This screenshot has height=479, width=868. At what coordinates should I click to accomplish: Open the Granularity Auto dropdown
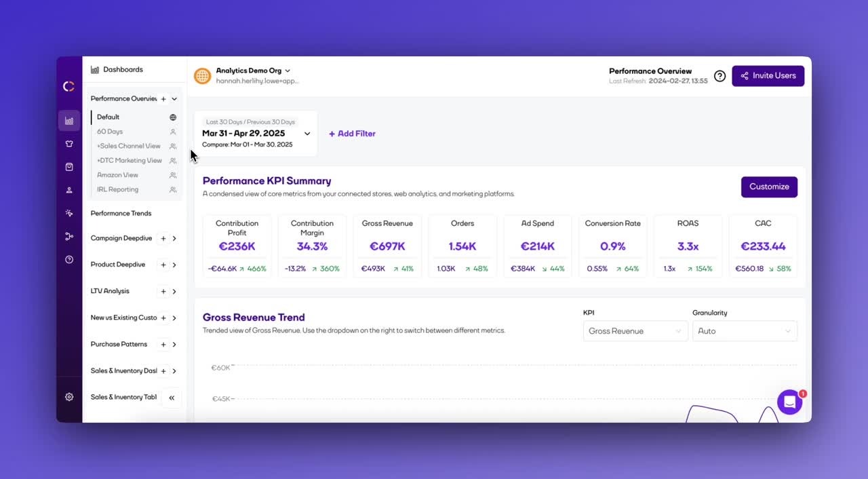[x=745, y=331]
